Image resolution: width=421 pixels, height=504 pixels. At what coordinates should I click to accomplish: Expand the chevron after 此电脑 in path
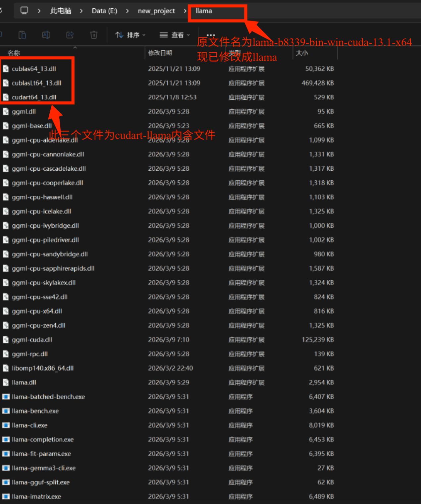[x=81, y=11]
